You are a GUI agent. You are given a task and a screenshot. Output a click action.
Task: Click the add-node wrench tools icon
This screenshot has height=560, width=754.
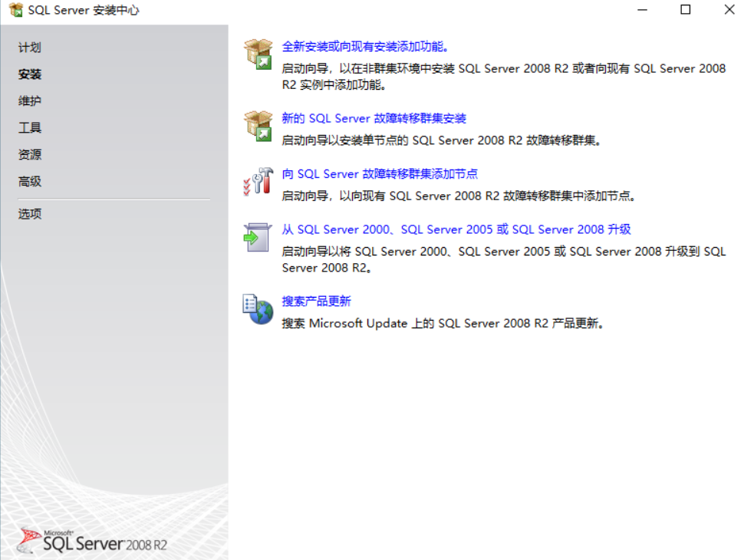[258, 180]
